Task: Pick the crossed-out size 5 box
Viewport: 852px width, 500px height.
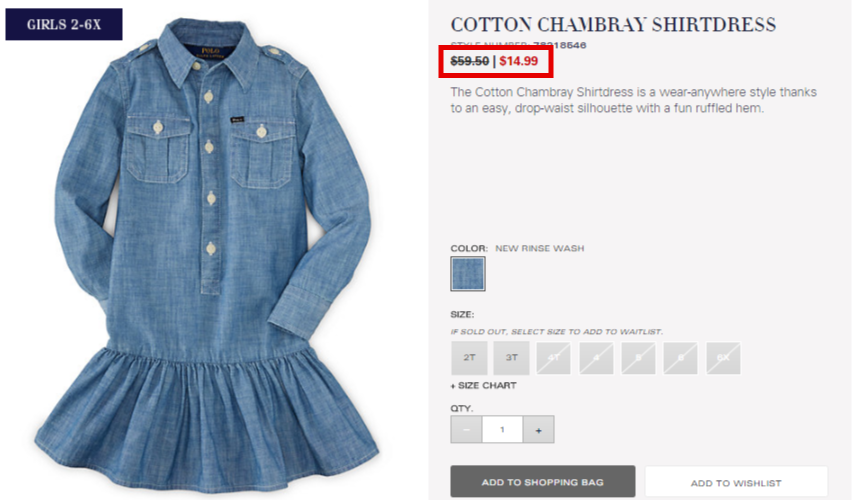Action: click(x=638, y=358)
